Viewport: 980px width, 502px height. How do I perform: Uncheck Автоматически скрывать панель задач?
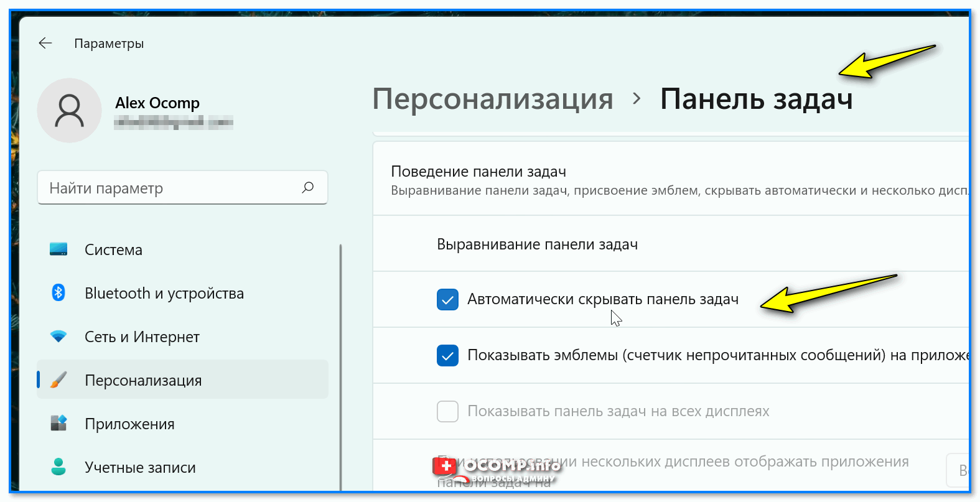[x=447, y=299]
